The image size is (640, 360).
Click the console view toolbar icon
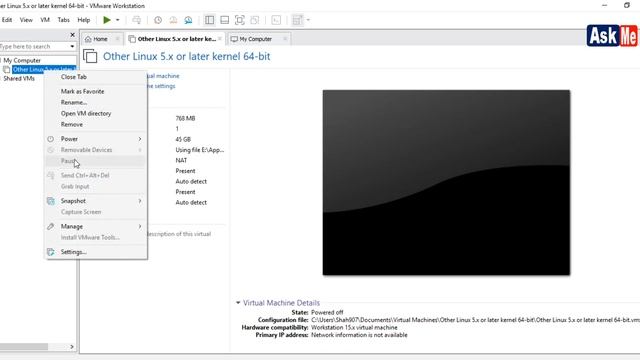click(x=276, y=20)
